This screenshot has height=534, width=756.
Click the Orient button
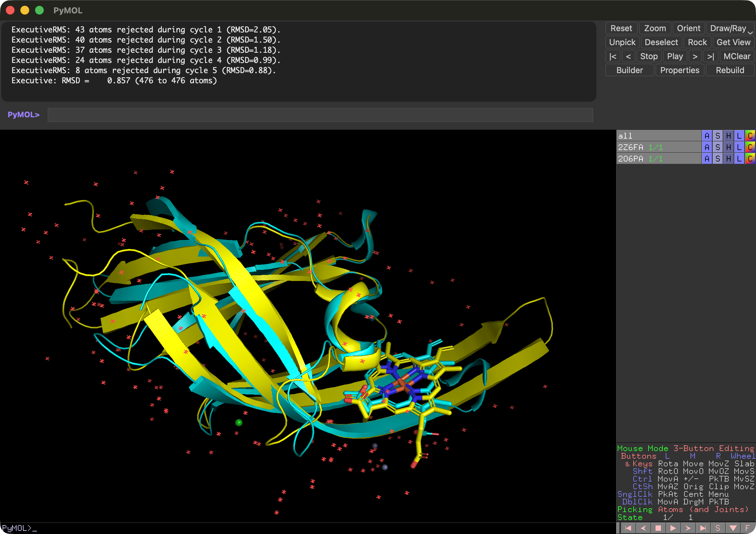tap(688, 28)
